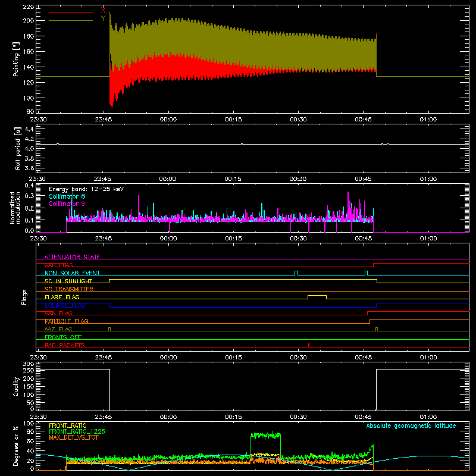This screenshot has height=476, width=476.
Task: Click the 'Degrees or %' axis title
Action: 15,446
